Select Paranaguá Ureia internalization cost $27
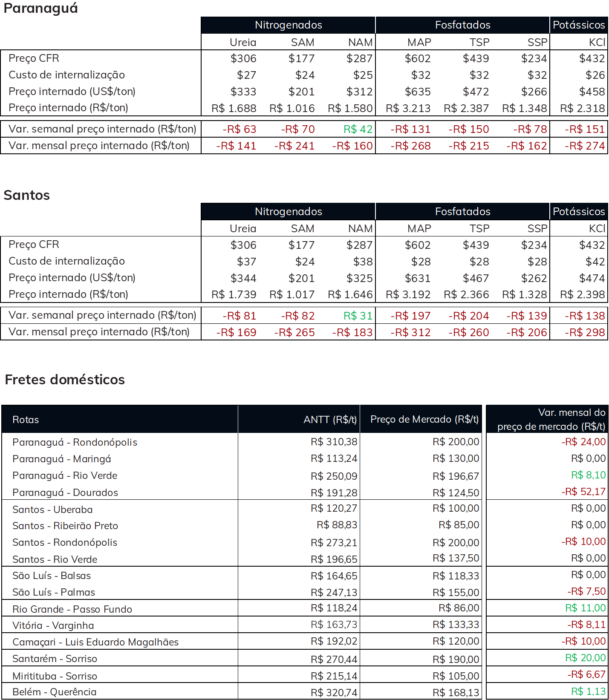 click(x=247, y=75)
